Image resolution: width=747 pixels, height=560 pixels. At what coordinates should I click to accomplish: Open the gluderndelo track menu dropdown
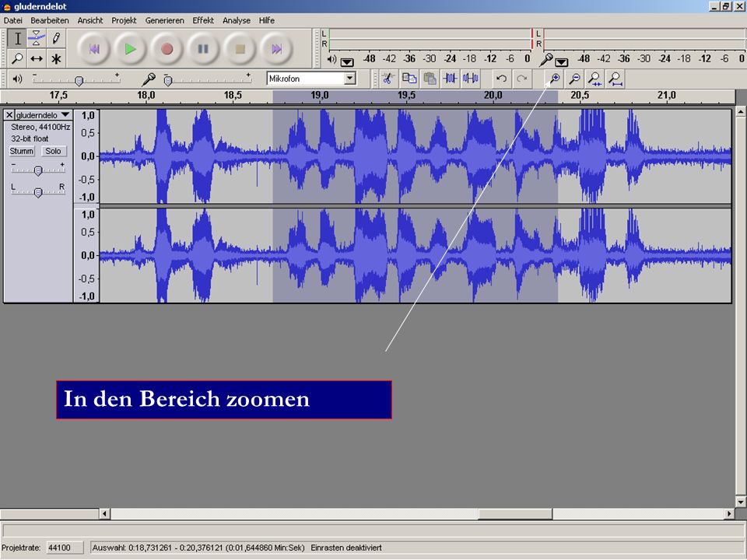point(65,115)
